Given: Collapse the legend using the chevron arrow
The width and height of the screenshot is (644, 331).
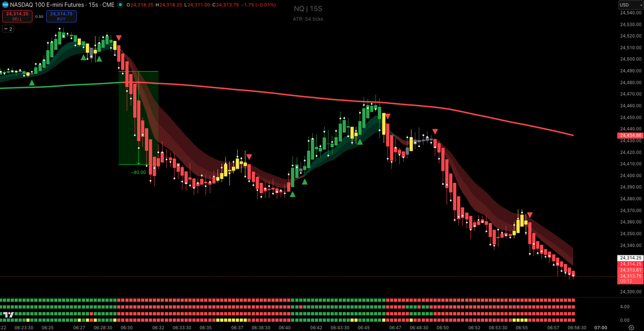Looking at the screenshot, I should coord(6,28).
